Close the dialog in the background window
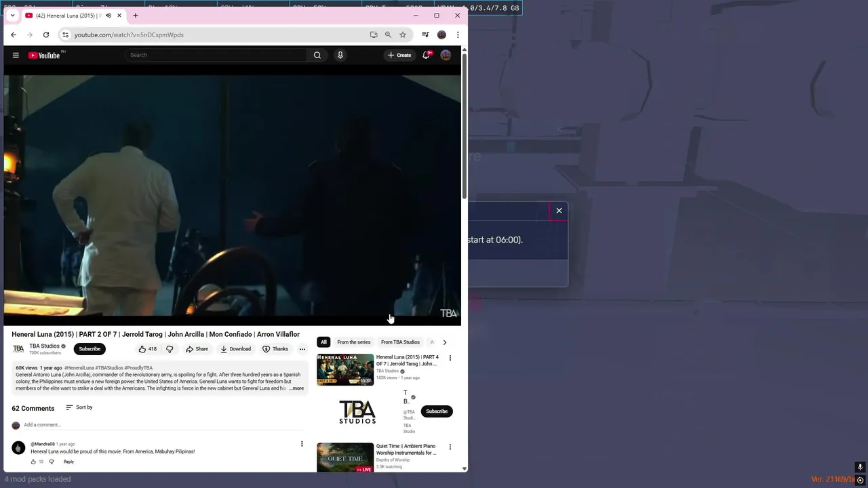 click(559, 211)
